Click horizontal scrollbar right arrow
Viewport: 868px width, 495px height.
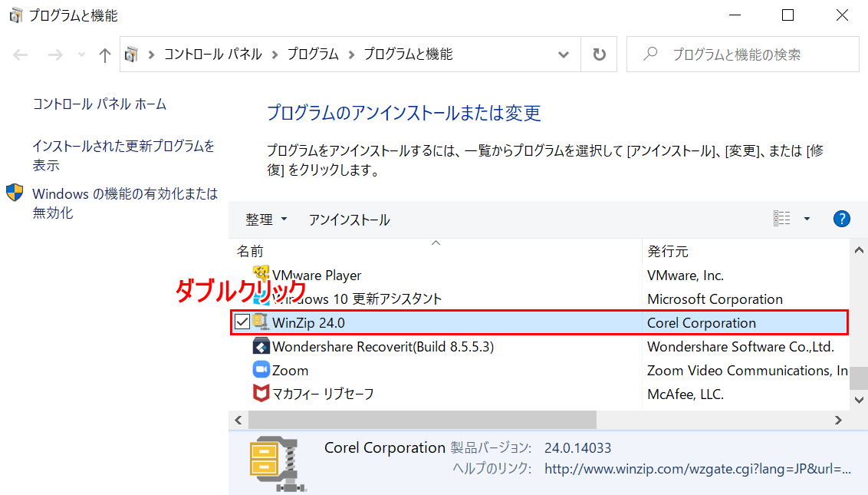[x=838, y=420]
